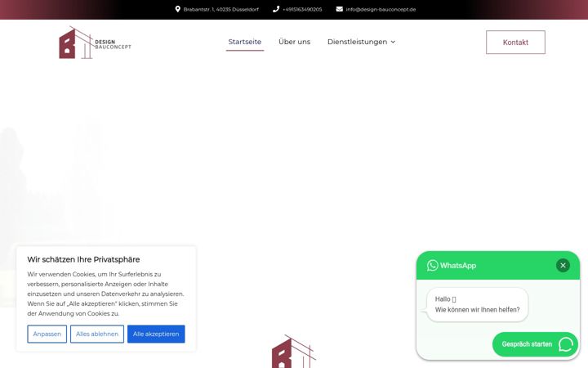
Task: Click the phone handset icon
Action: pyautogui.click(x=276, y=9)
